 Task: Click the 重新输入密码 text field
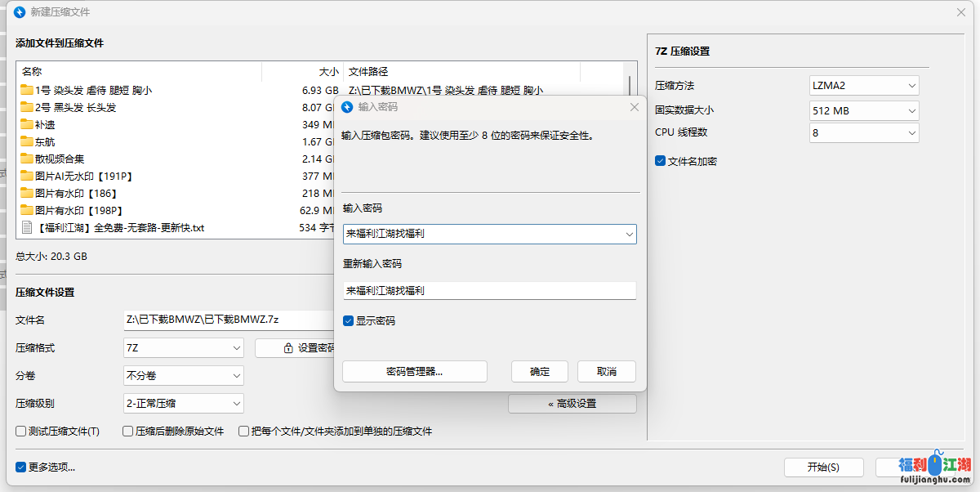tap(489, 291)
